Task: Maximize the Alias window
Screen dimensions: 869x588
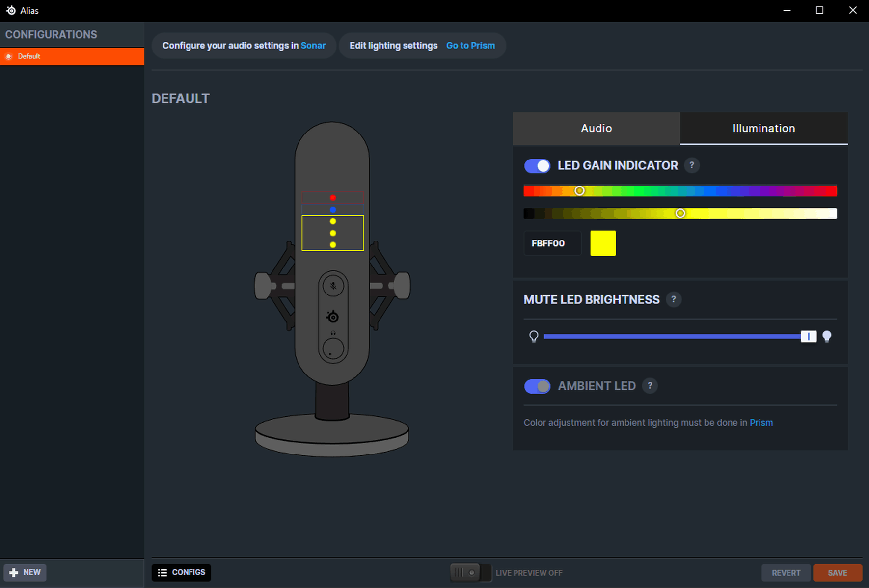Action: click(x=819, y=10)
